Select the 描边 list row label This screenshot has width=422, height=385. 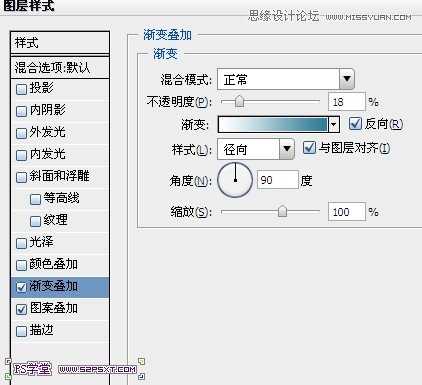point(42,330)
